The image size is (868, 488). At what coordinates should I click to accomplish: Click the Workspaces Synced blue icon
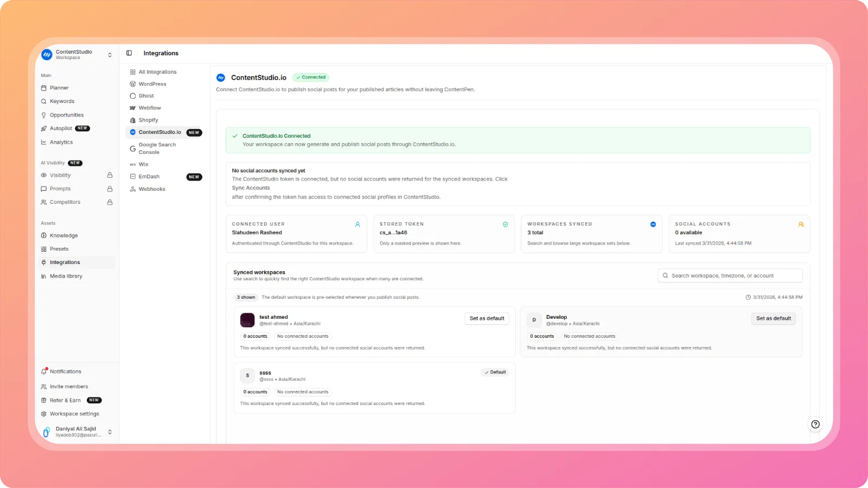pyautogui.click(x=653, y=224)
